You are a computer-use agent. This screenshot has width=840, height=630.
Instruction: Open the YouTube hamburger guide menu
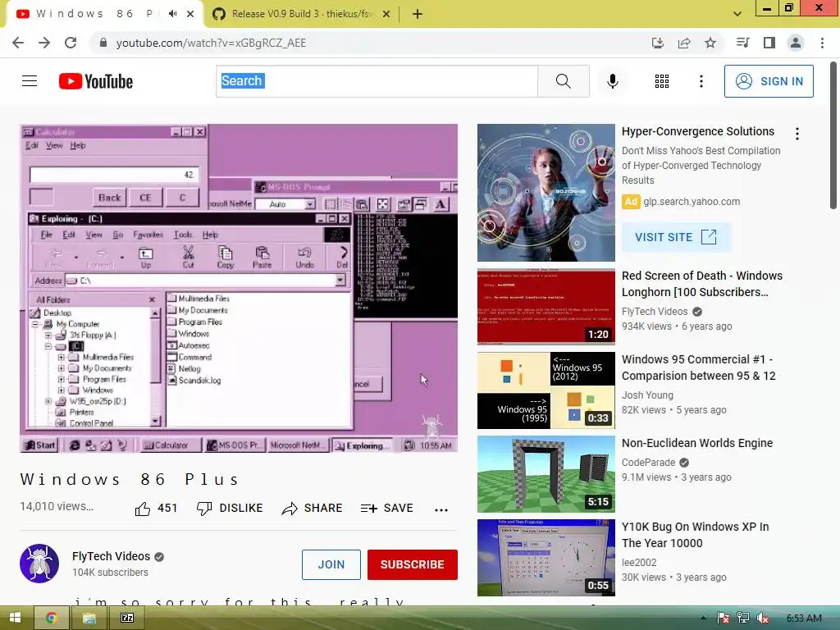point(30,81)
